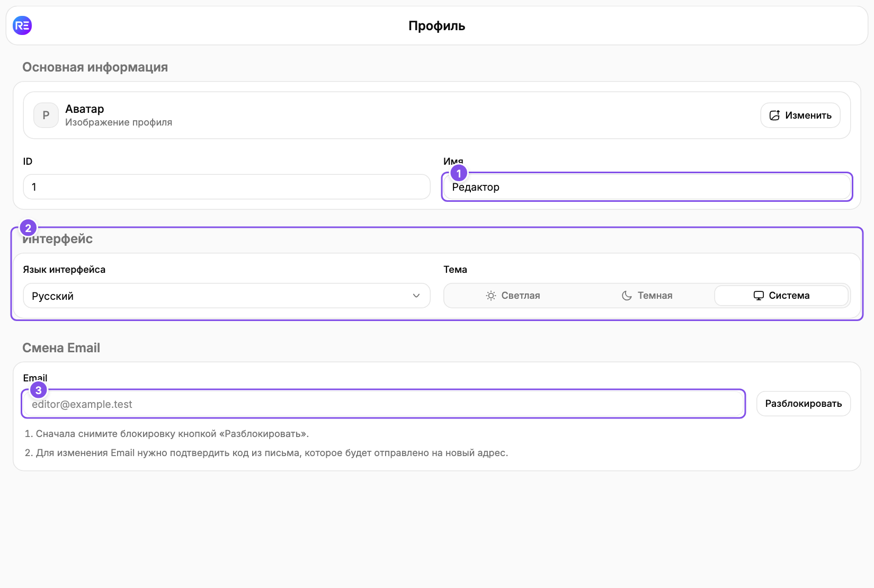Select the Светлая theme option
The width and height of the screenshot is (874, 588).
click(513, 296)
